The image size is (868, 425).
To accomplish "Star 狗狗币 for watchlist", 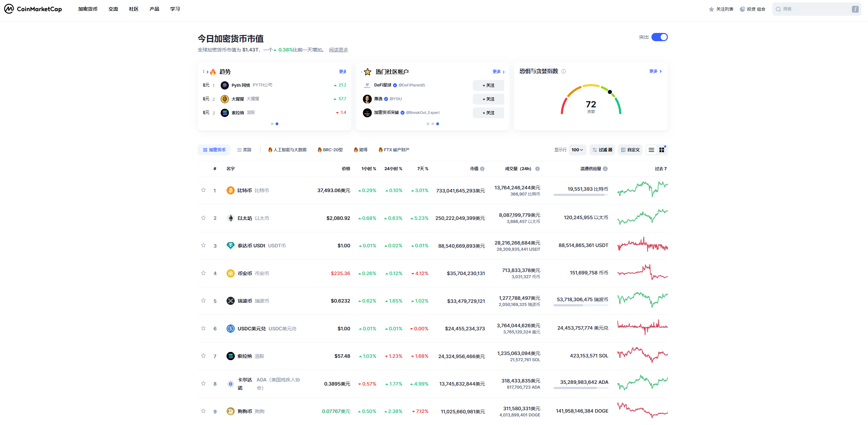I will coord(203,411).
